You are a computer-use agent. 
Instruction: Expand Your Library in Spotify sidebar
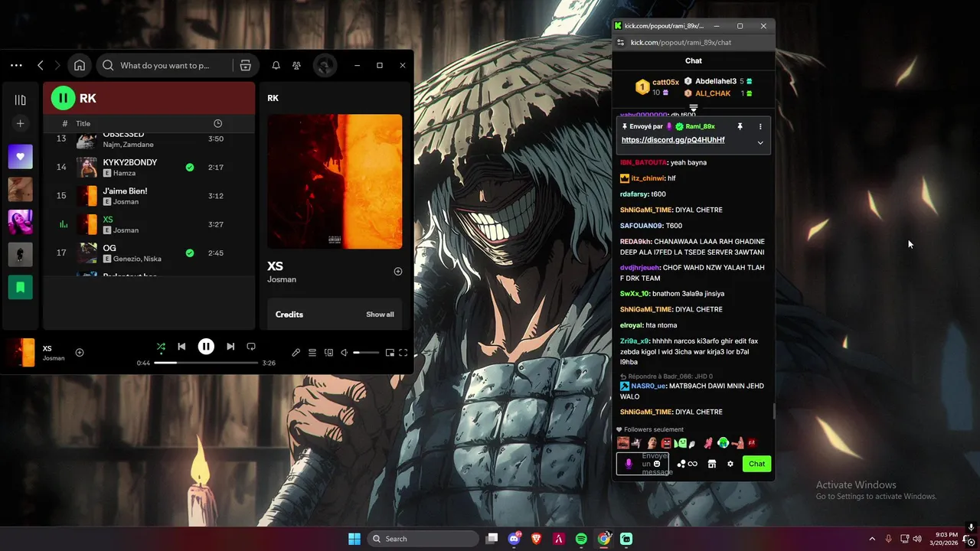click(x=21, y=99)
